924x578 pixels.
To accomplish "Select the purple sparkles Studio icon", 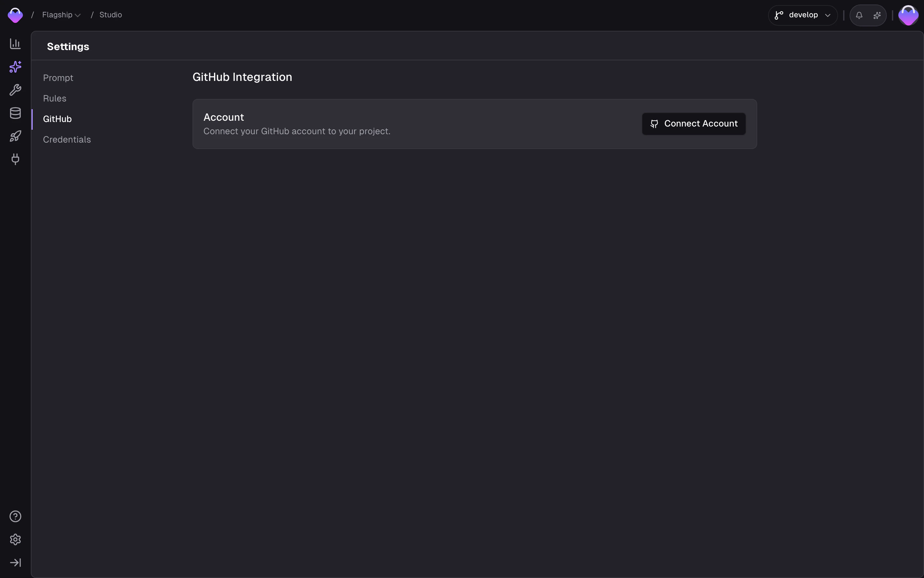I will click(15, 66).
